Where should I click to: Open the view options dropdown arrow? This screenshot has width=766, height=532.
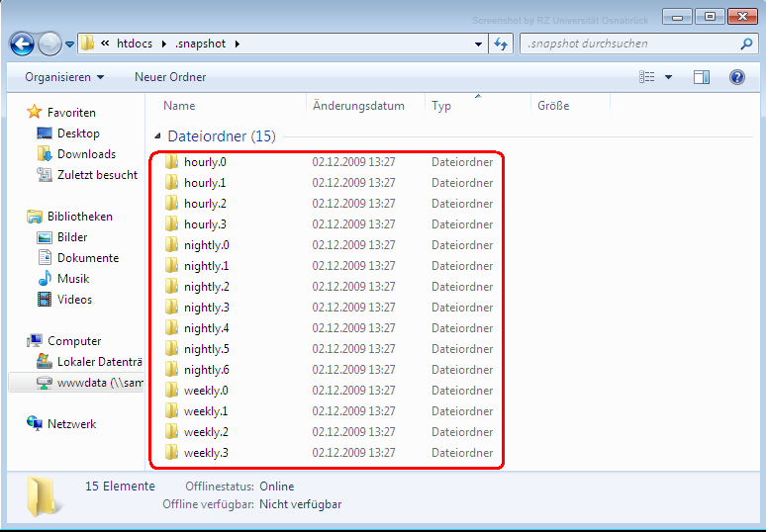(x=669, y=77)
